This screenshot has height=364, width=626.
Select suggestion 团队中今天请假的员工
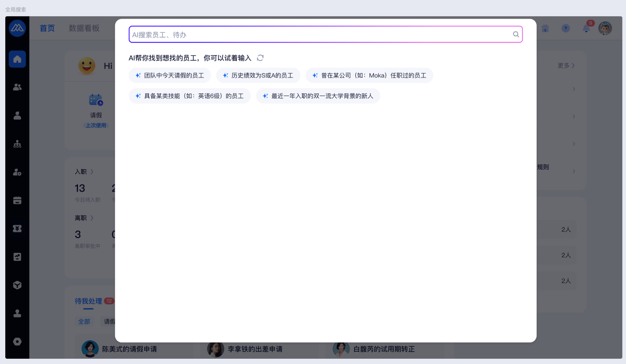click(x=170, y=76)
